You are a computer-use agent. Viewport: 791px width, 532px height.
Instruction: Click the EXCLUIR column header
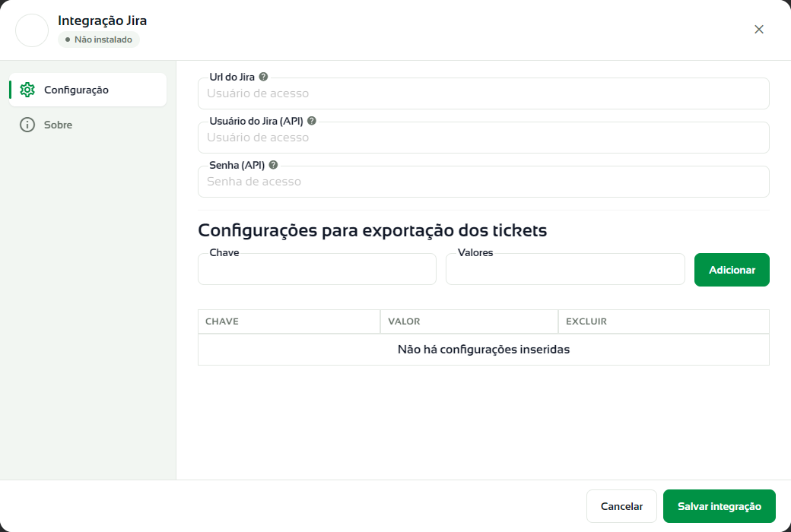[664, 321]
